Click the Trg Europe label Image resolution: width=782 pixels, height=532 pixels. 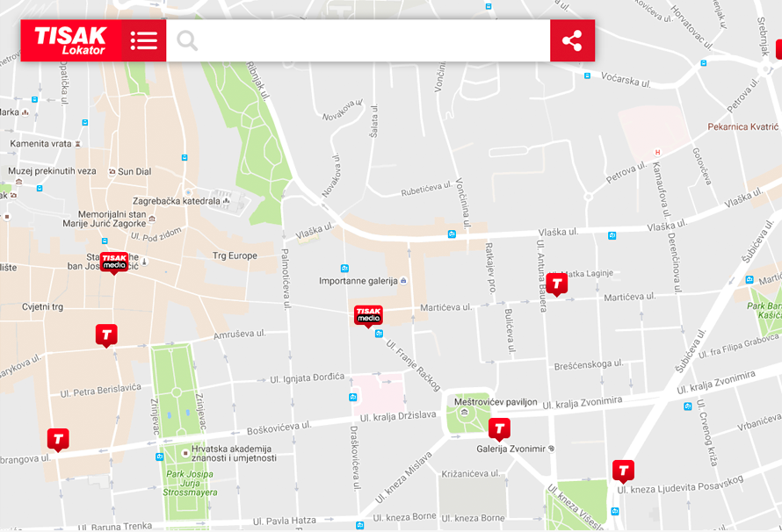[235, 255]
